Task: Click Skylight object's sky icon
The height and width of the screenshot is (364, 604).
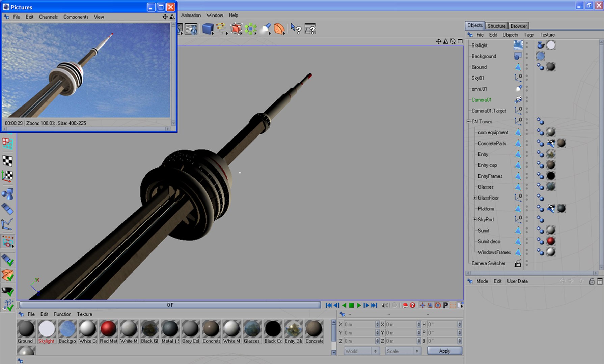Action: click(x=518, y=45)
